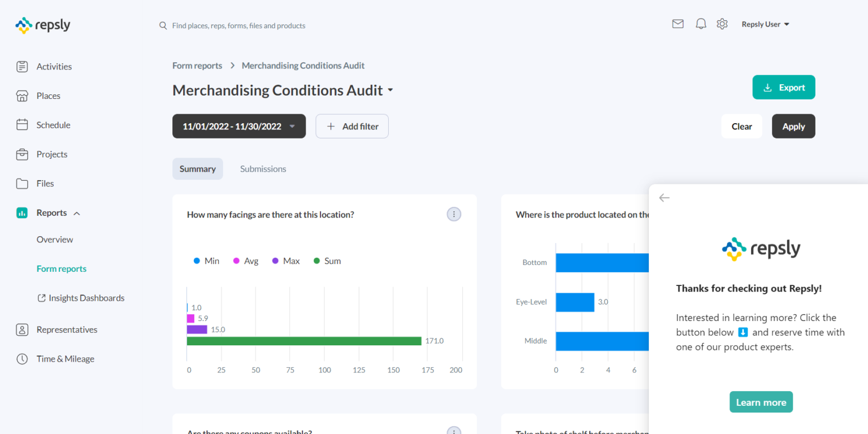
Task: Open the Representatives section
Action: tap(67, 329)
